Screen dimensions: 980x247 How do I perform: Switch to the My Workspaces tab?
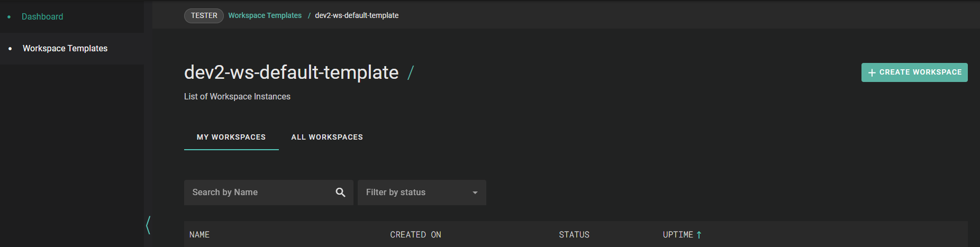tap(231, 137)
